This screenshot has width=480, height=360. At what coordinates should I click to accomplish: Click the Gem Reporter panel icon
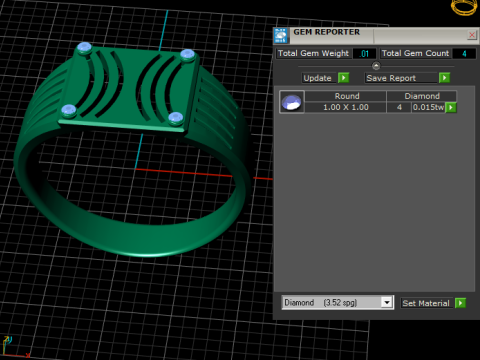pyautogui.click(x=281, y=36)
